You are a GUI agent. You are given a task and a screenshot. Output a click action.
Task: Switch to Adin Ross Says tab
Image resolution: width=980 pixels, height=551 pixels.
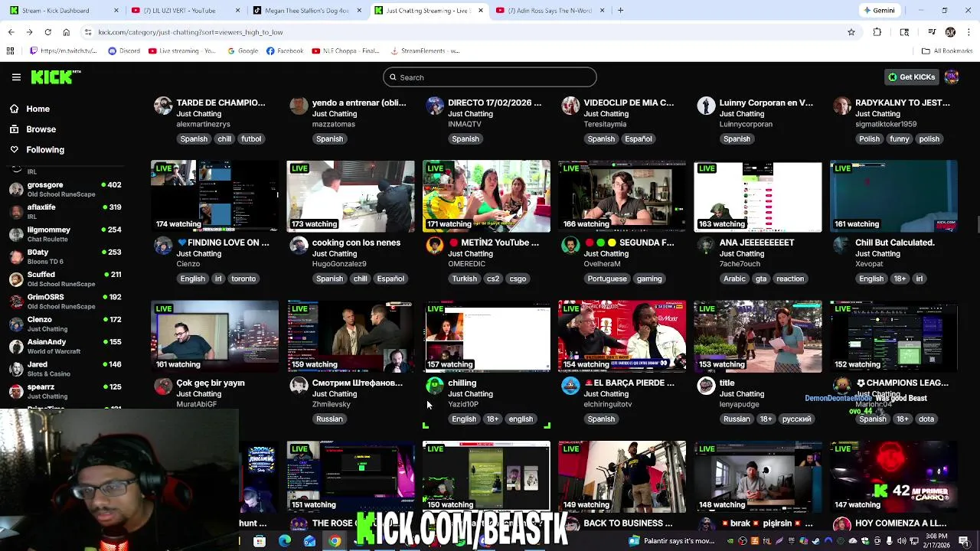tap(550, 11)
